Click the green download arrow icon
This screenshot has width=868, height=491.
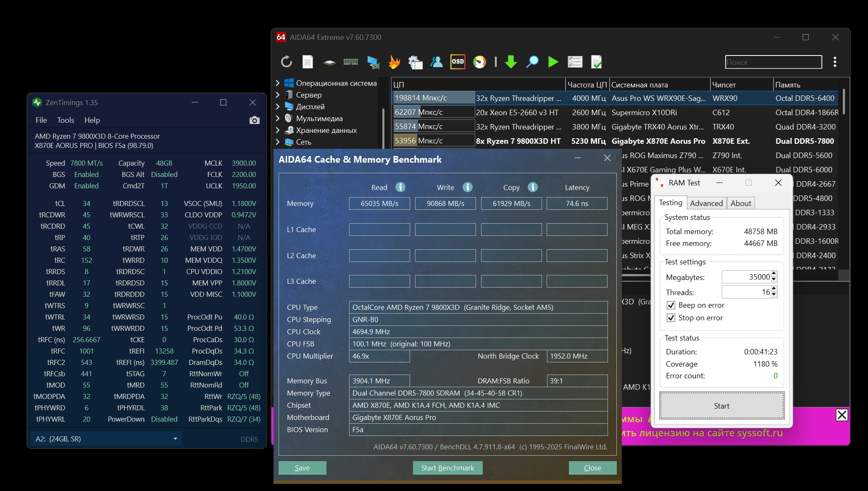coord(510,62)
